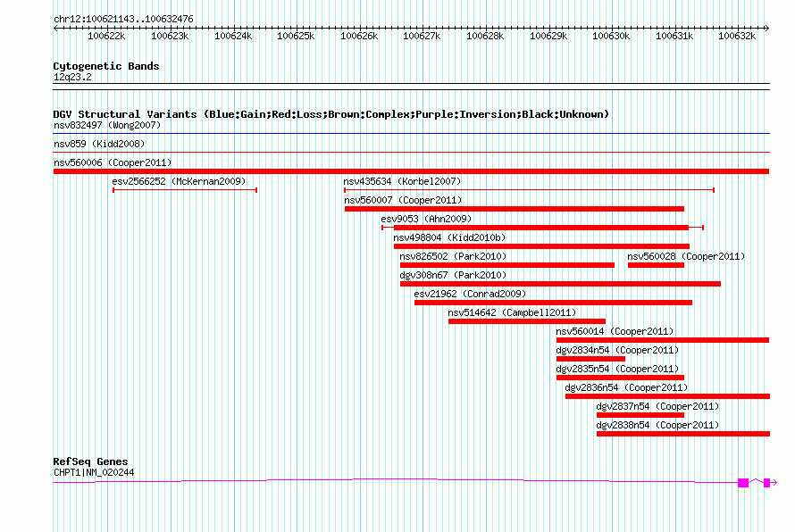795x532 pixels.
Task: Open nsv560014 (Cooper2011) label
Action: pyautogui.click(x=615, y=331)
